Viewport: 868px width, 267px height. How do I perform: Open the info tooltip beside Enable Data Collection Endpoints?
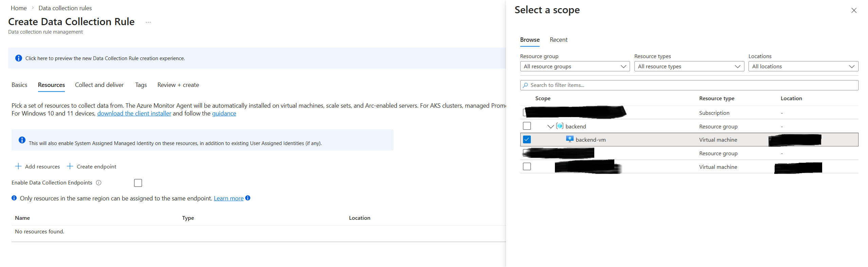(x=99, y=183)
